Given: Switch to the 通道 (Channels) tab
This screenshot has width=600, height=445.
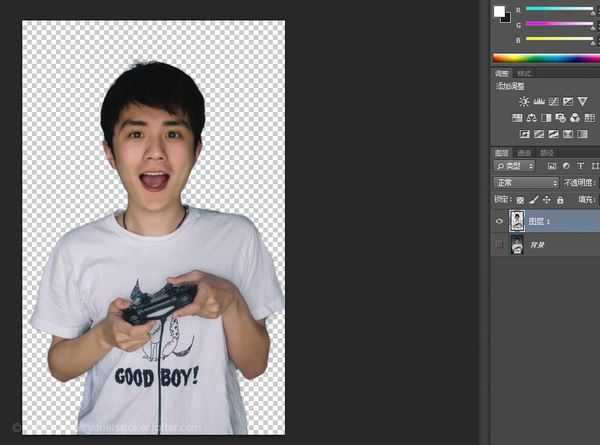Looking at the screenshot, I should point(524,153).
